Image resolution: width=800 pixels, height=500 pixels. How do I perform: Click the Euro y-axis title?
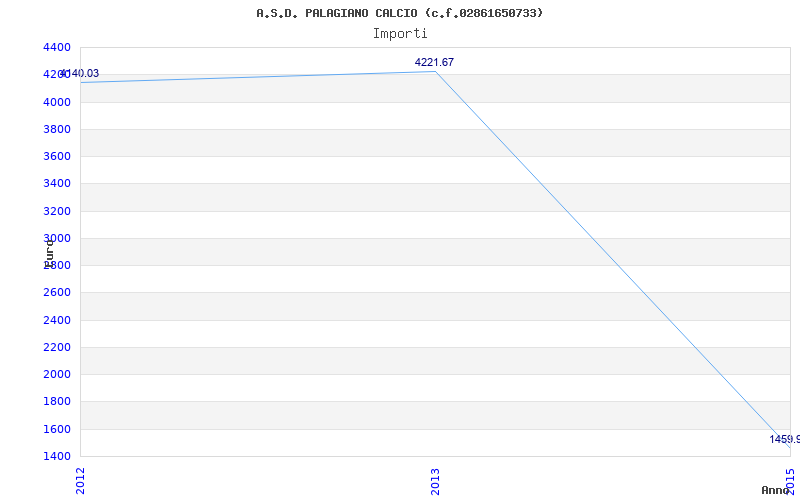click(49, 253)
